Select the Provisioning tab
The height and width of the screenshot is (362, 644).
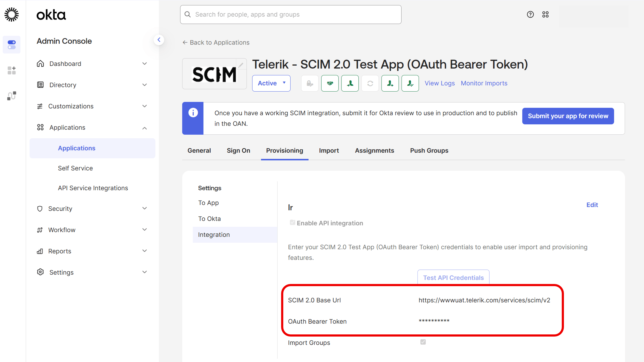284,150
